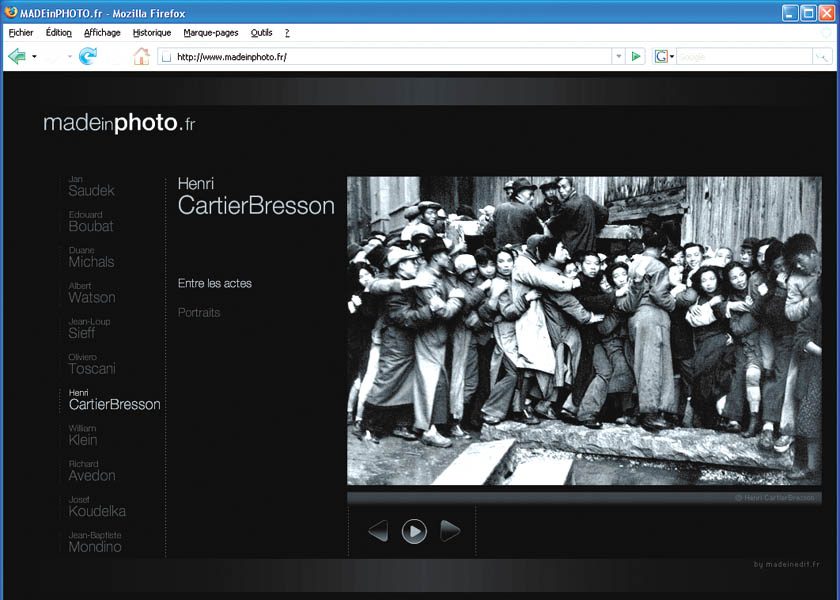Select photographer Albert Watson
The image size is (840, 600).
[92, 293]
